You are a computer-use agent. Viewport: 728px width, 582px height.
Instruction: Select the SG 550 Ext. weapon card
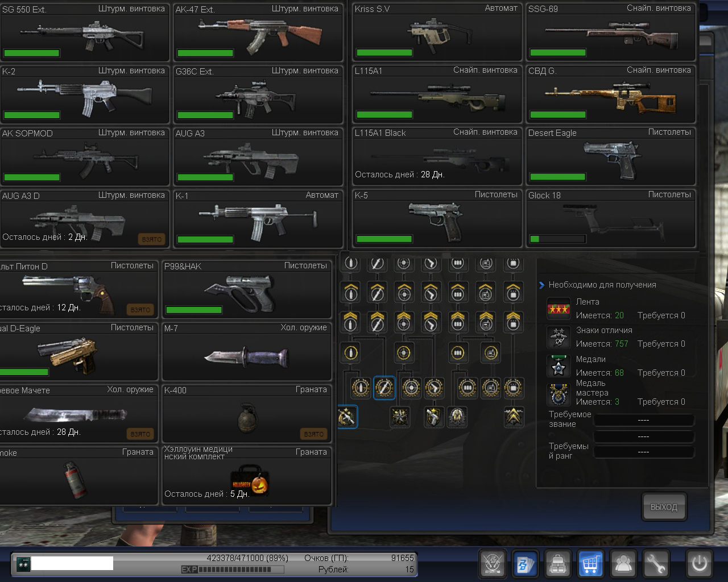pyautogui.click(x=85, y=32)
